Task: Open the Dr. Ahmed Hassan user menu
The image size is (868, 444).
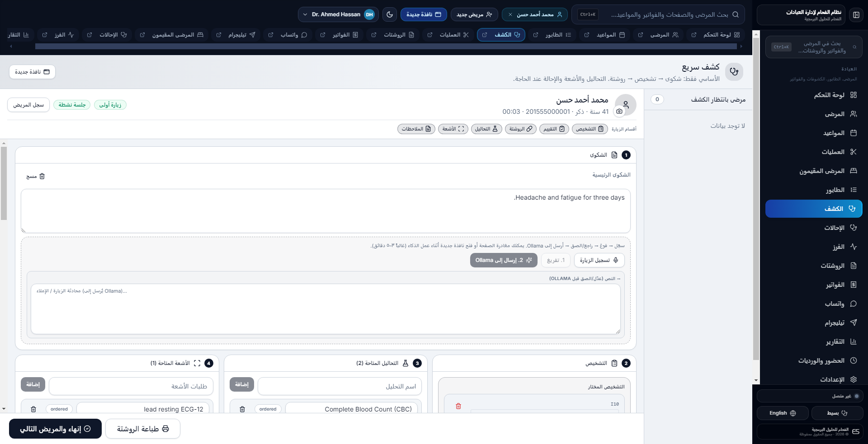Action: 338,14
